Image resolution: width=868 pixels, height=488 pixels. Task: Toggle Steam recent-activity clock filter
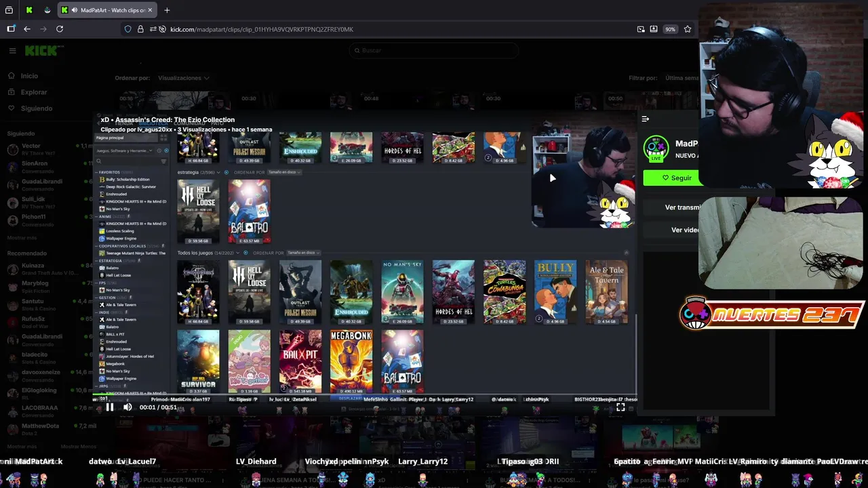pos(159,150)
